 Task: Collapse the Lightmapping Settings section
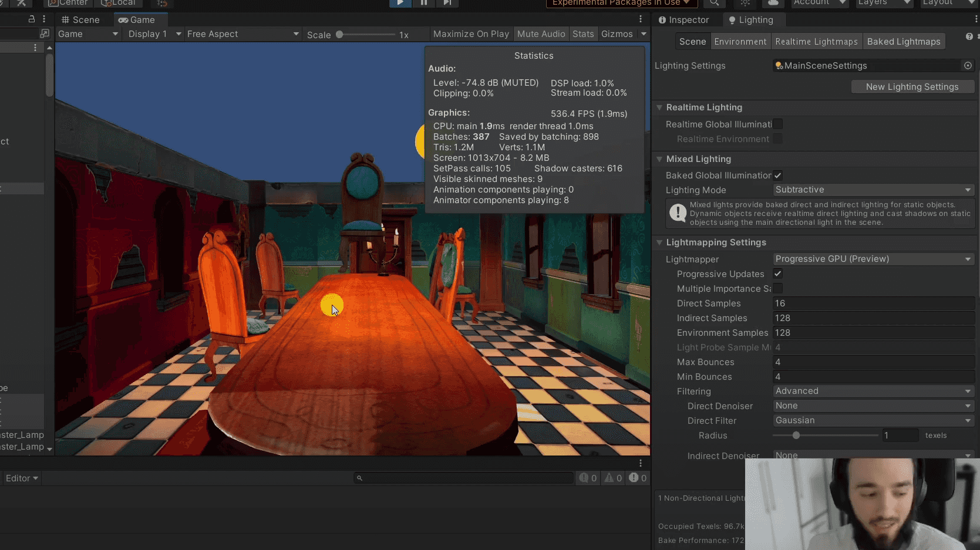tap(659, 242)
